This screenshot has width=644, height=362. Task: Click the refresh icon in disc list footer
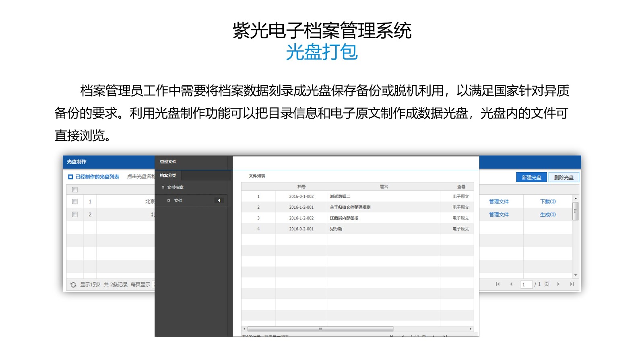(73, 285)
